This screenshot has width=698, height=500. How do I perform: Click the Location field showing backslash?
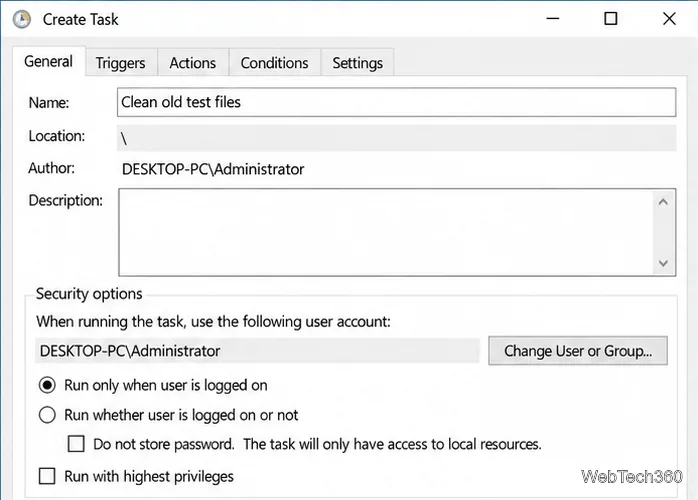pos(397,138)
